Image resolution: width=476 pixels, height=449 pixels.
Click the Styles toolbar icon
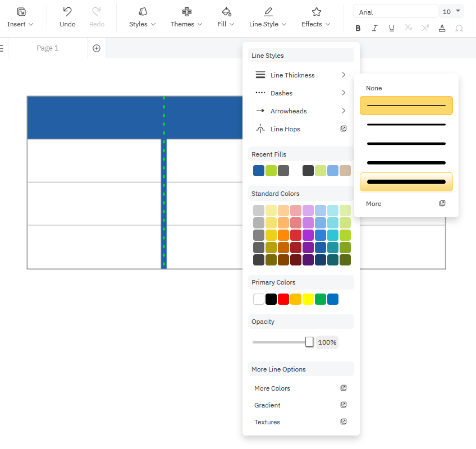click(143, 12)
